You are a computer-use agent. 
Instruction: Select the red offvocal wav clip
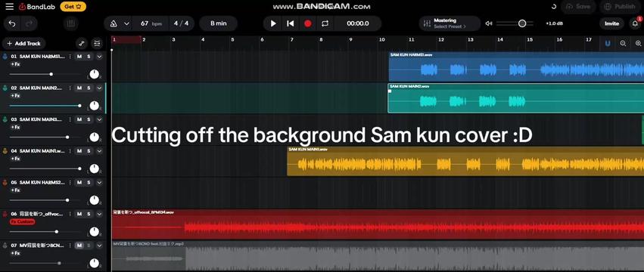(378, 224)
